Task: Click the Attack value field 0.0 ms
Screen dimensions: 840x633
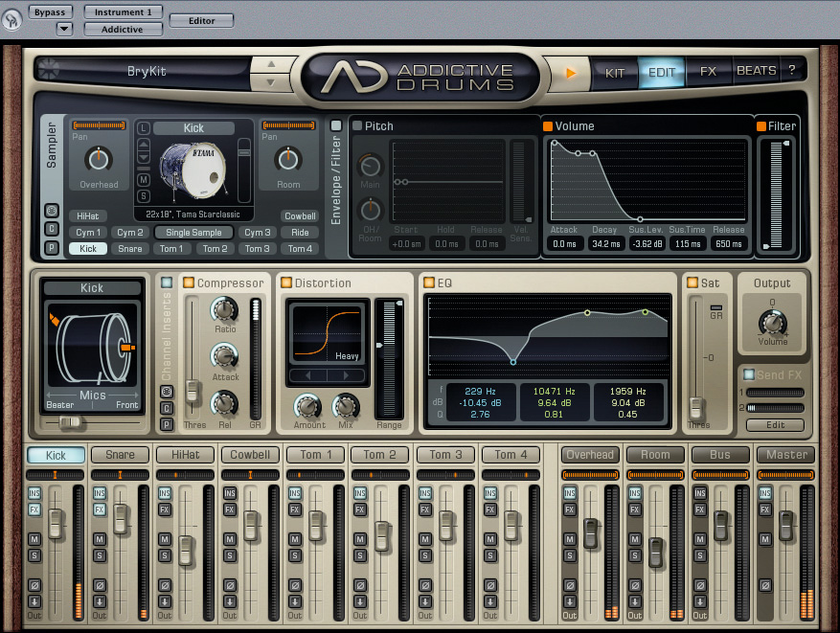Action: pyautogui.click(x=564, y=243)
